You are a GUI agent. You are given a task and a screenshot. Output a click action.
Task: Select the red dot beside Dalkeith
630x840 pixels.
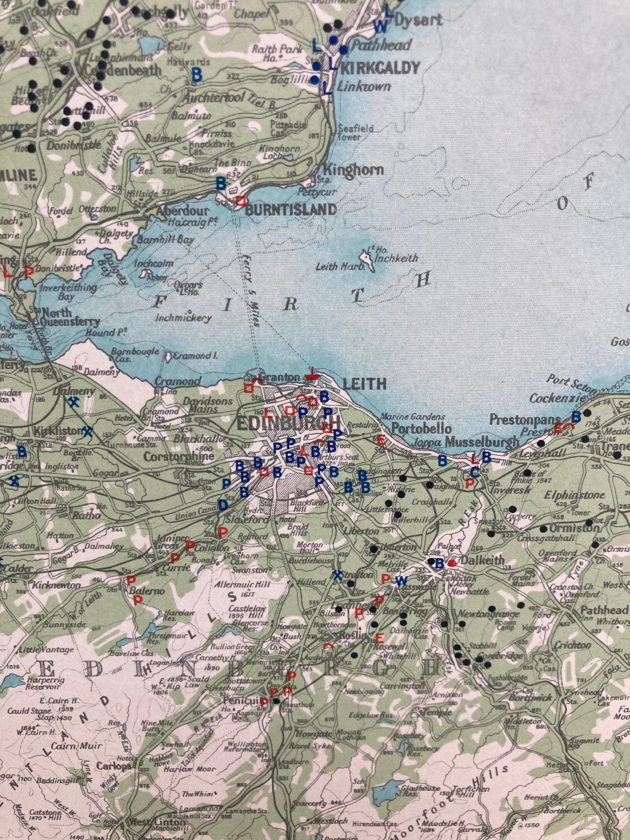click(452, 563)
